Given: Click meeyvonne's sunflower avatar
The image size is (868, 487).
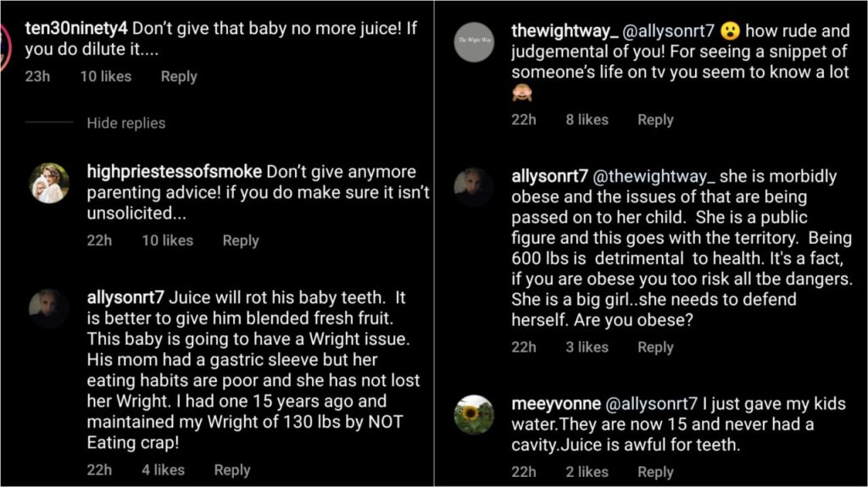Looking at the screenshot, I should coord(474,415).
